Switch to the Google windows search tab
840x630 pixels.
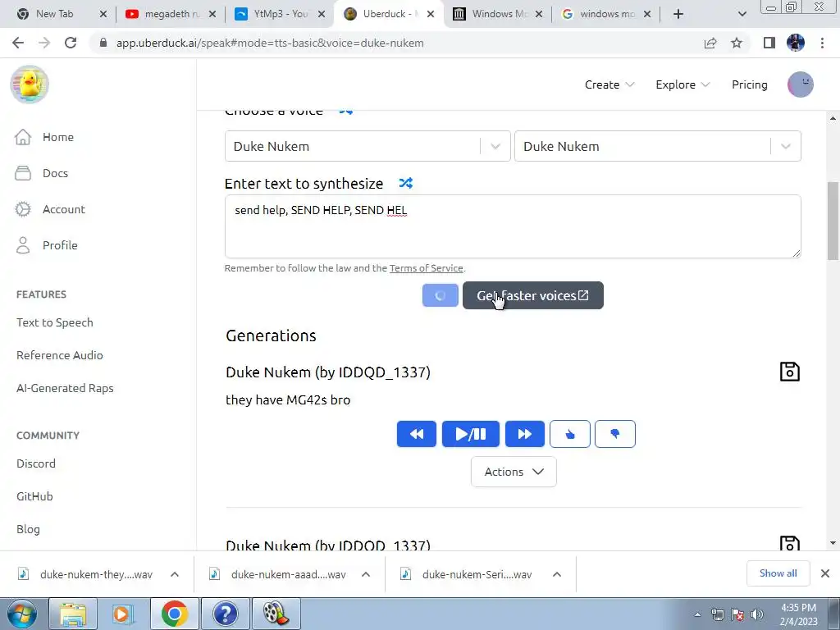(606, 14)
